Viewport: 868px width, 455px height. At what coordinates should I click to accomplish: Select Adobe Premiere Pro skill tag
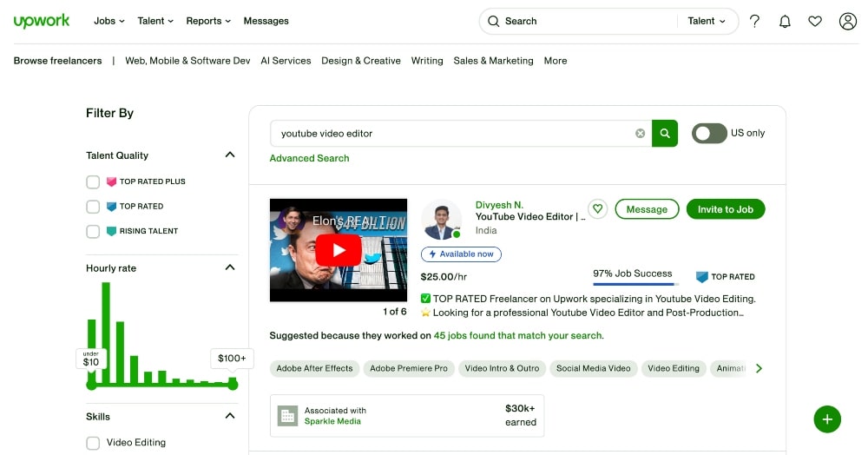(x=409, y=368)
